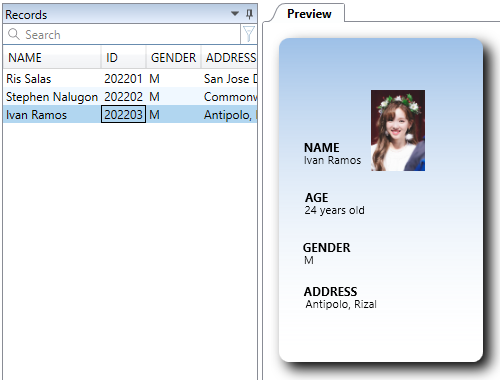Click gender cell in Ivan Ramos row

(x=173, y=115)
